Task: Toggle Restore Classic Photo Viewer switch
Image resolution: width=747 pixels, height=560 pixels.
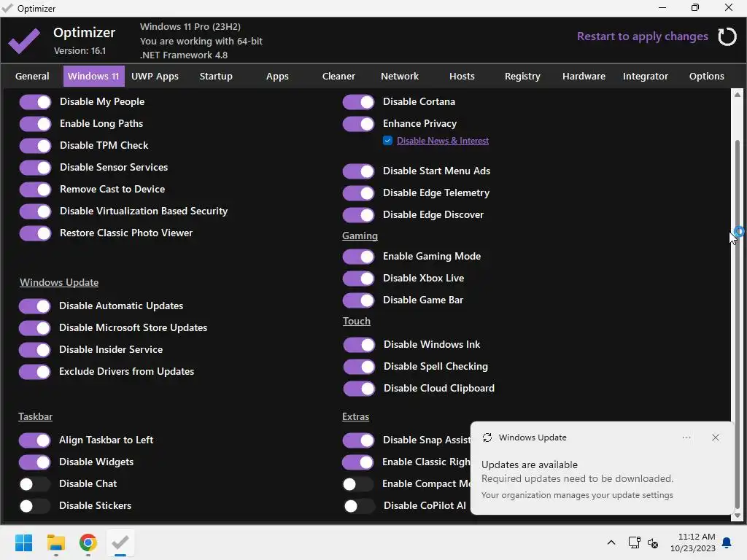Action: pos(35,233)
